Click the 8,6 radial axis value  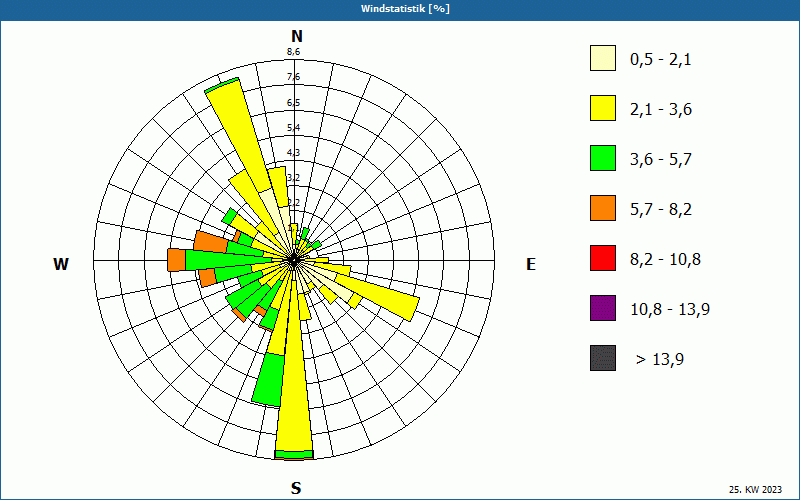click(x=293, y=52)
